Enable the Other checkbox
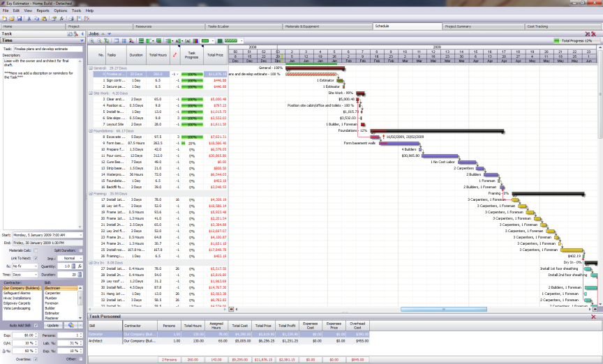The width and height of the screenshot is (603, 364). click(80, 359)
